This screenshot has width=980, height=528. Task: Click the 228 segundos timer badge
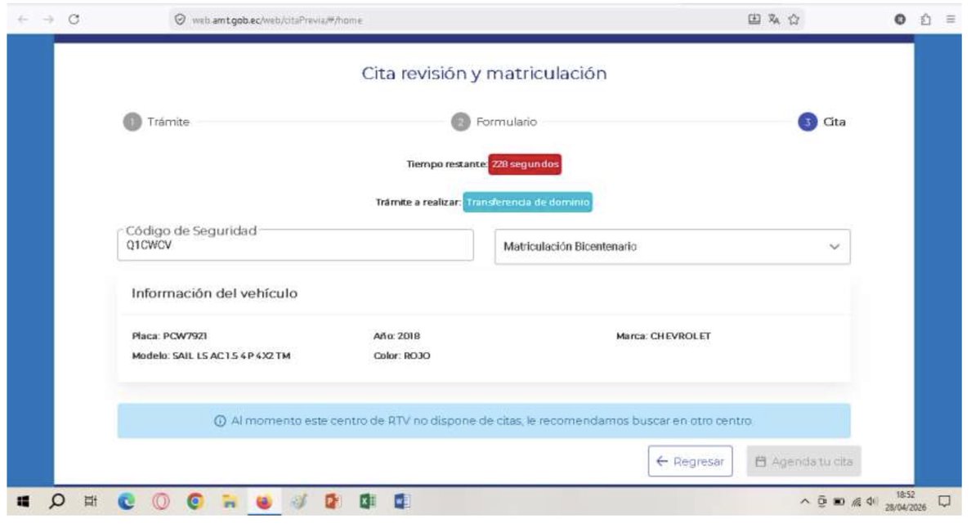point(525,164)
